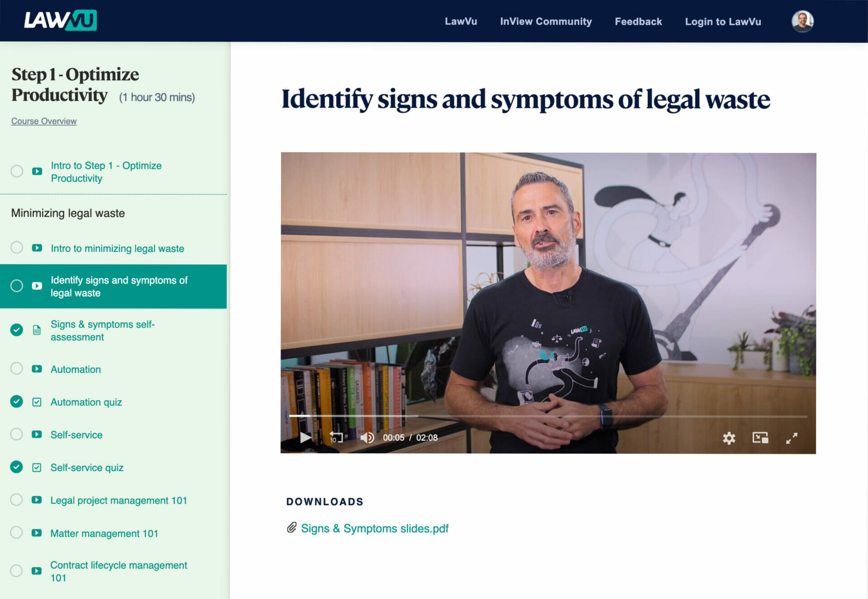Toggle completion for Self-service quiz

click(x=16, y=467)
